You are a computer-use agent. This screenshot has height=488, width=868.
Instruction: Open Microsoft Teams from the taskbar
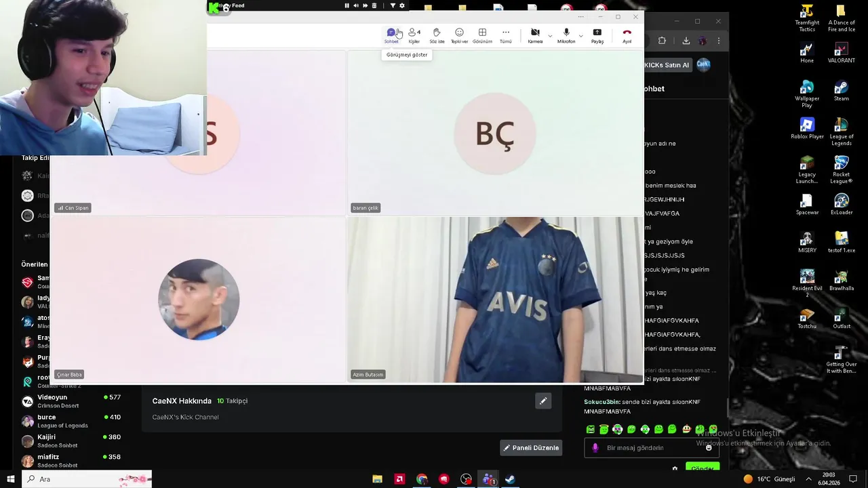(488, 479)
